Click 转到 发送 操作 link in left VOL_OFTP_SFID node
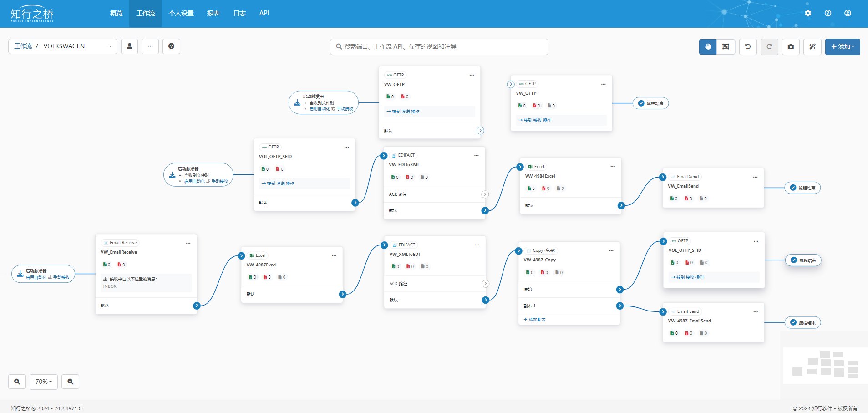 [278, 184]
